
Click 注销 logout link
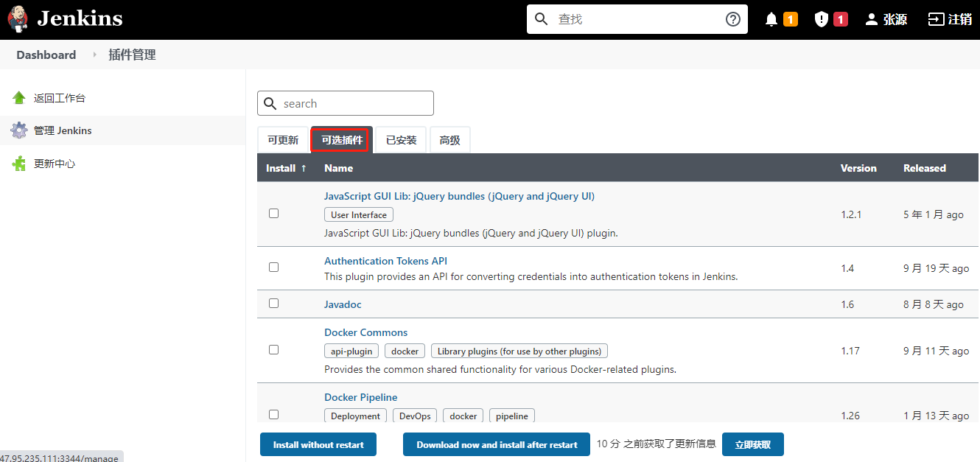tap(960, 19)
